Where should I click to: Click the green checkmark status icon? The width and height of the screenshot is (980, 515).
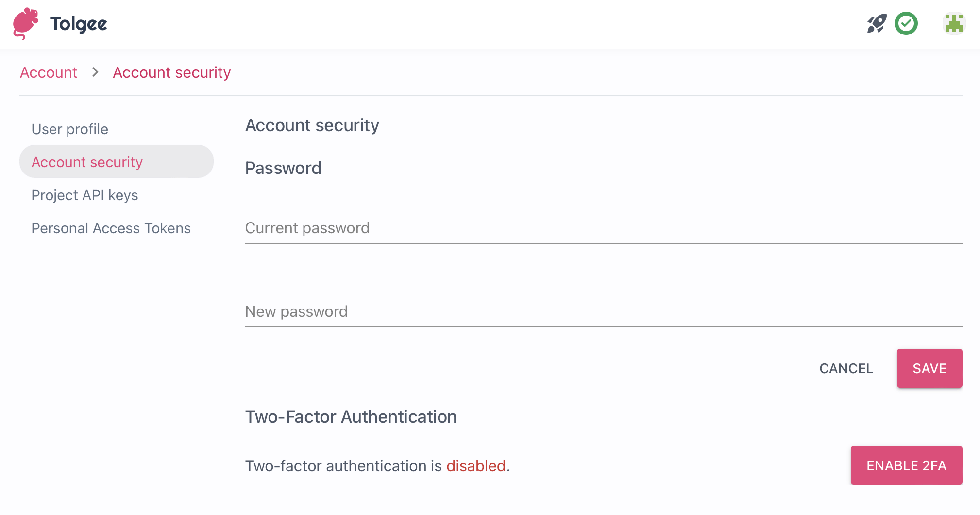click(906, 23)
